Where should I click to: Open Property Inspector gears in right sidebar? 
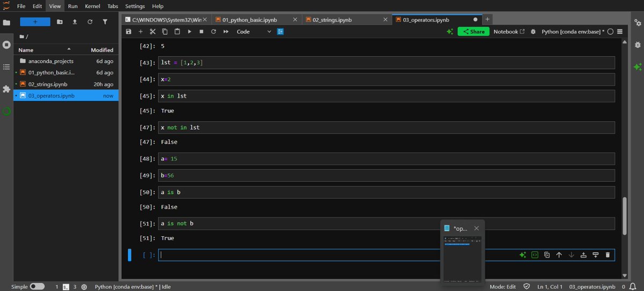[x=638, y=23]
